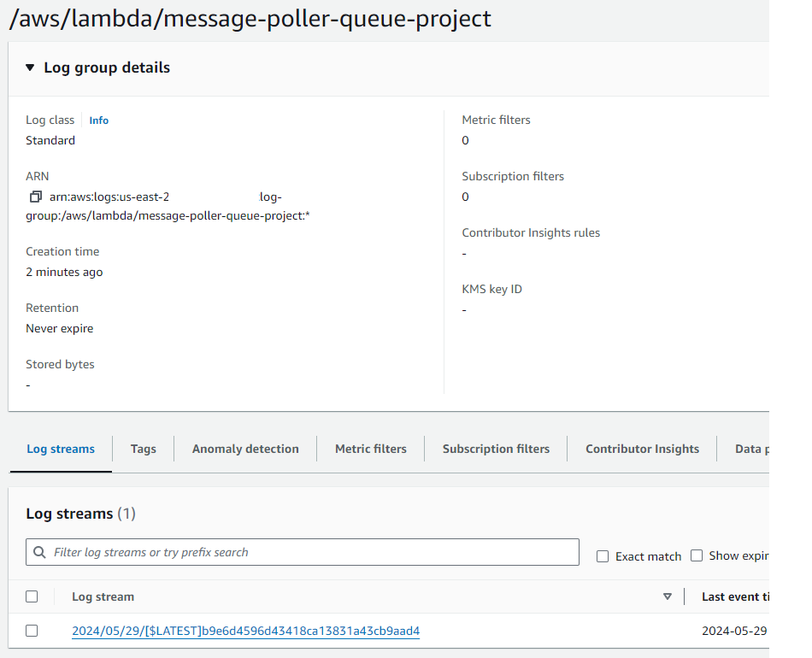
Task: Click the '2 minutes ago' creation time value
Action: (x=64, y=273)
